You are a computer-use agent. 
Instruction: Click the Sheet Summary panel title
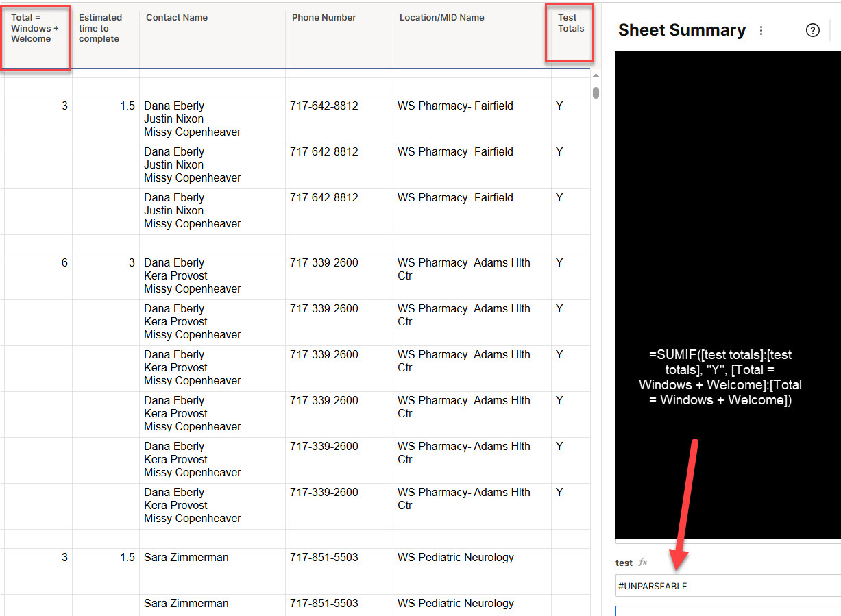click(x=682, y=30)
